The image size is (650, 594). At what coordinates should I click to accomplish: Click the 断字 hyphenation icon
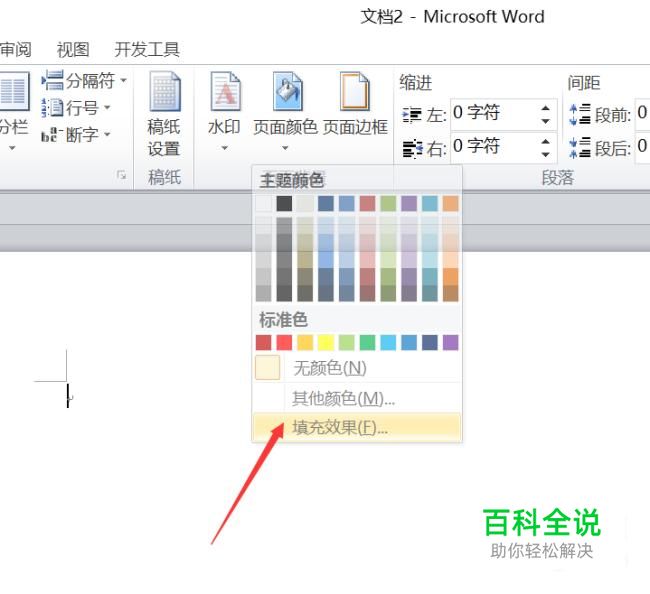pos(52,134)
